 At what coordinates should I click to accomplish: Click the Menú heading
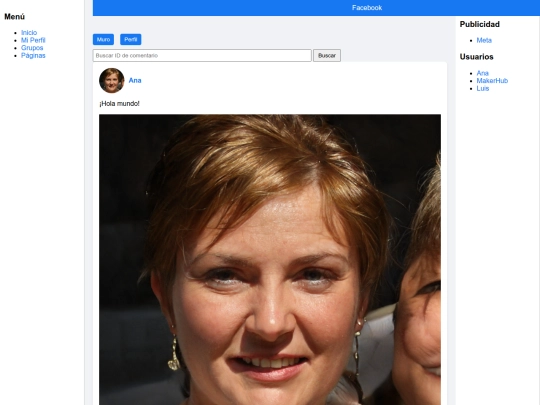14,17
